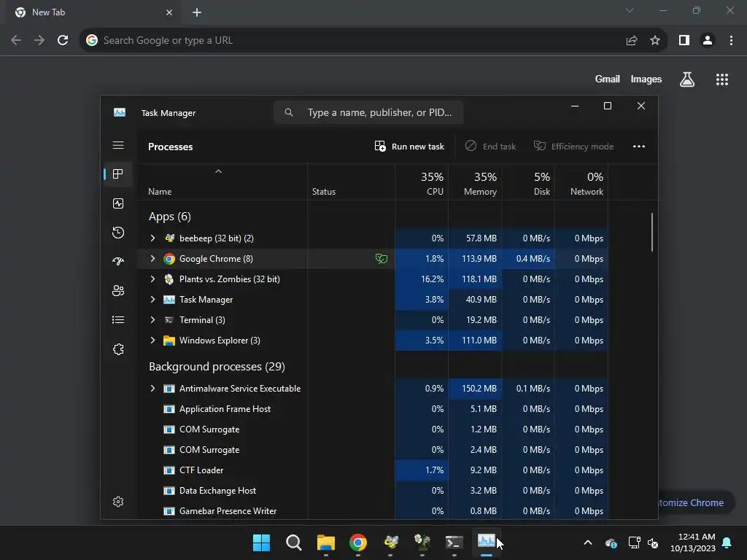Open Plants vs. Zombies taskbar icon

[x=422, y=542]
